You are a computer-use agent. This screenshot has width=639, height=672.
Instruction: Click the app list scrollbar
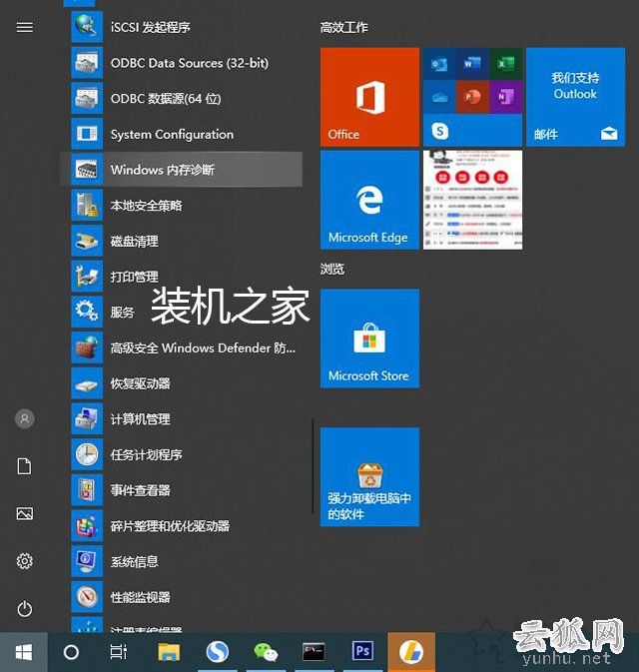coord(313,466)
